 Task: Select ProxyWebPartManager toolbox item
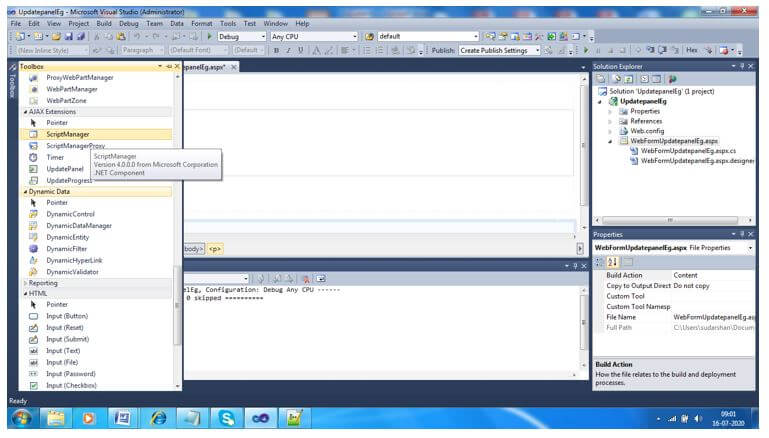coord(79,77)
